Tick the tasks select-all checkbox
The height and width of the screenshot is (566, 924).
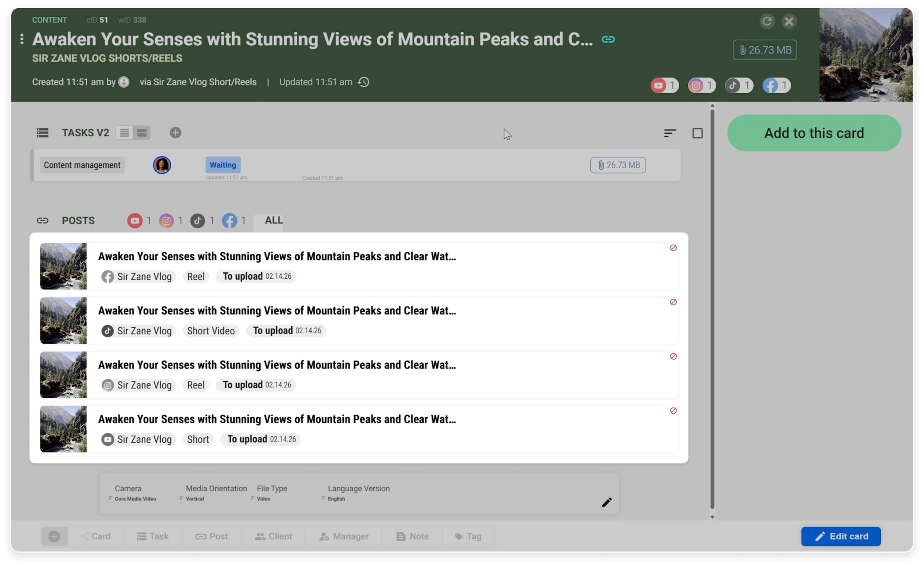pyautogui.click(x=697, y=133)
